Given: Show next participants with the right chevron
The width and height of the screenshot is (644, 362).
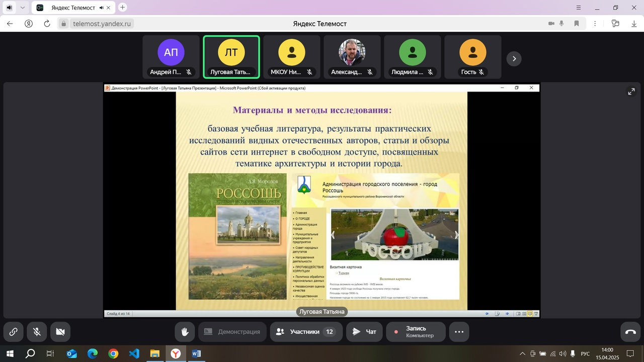Looking at the screenshot, I should (514, 59).
